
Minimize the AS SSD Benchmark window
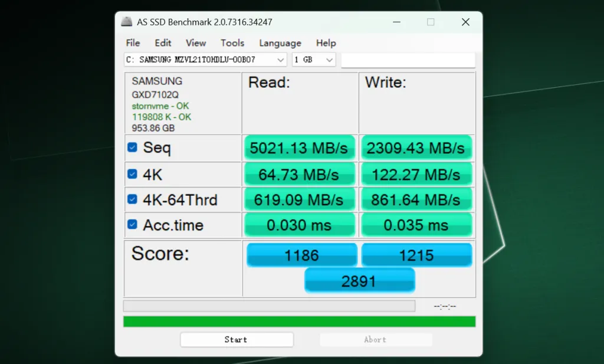396,22
